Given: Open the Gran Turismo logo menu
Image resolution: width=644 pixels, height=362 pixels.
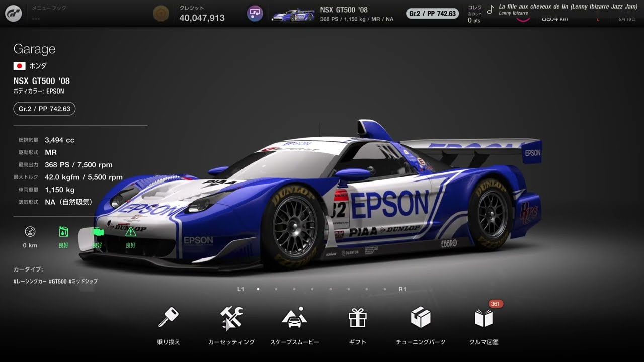Looking at the screenshot, I should tap(14, 14).
